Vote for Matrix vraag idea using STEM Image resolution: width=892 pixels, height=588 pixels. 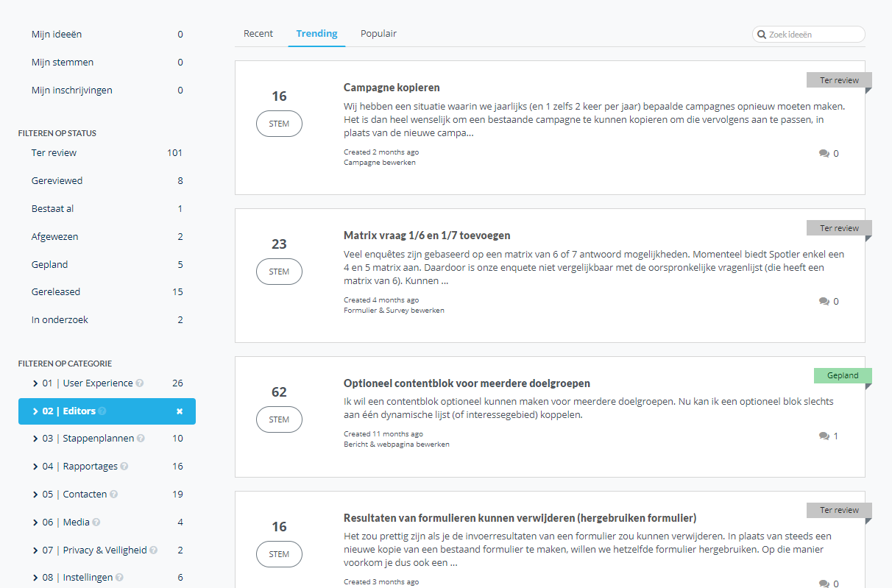coord(279,272)
